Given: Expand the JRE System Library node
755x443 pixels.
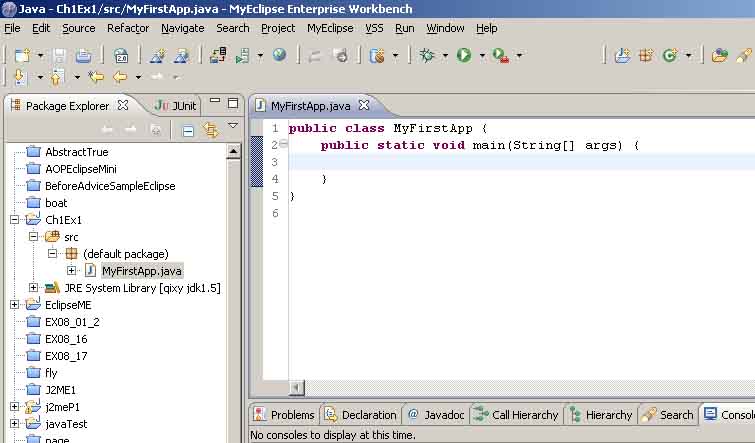Looking at the screenshot, I should [x=33, y=288].
